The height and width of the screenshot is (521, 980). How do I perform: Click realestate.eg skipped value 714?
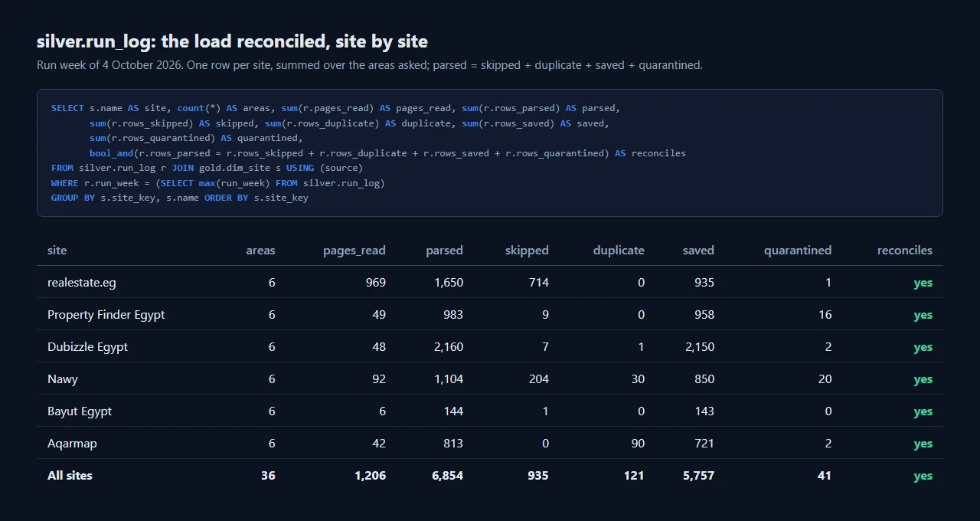539,283
